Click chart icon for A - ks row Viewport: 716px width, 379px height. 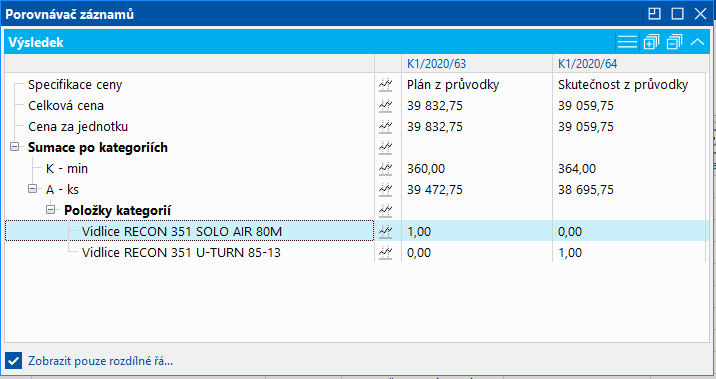[x=386, y=190]
